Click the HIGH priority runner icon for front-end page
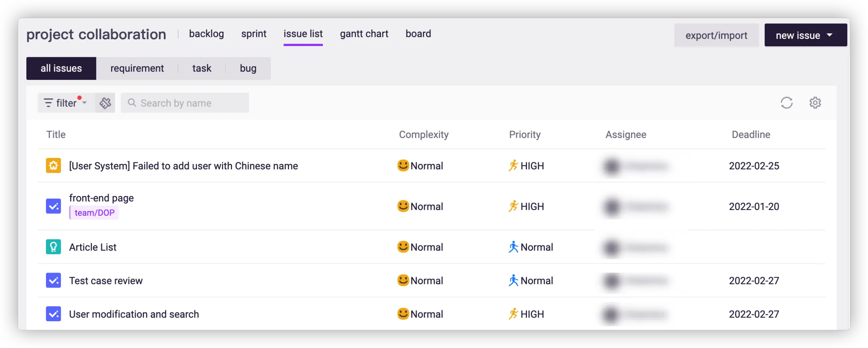 click(513, 206)
